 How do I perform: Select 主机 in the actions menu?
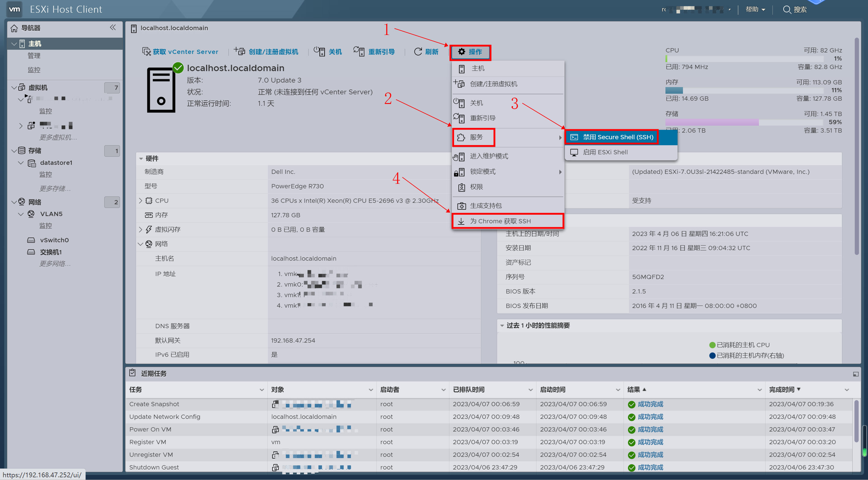508,68
